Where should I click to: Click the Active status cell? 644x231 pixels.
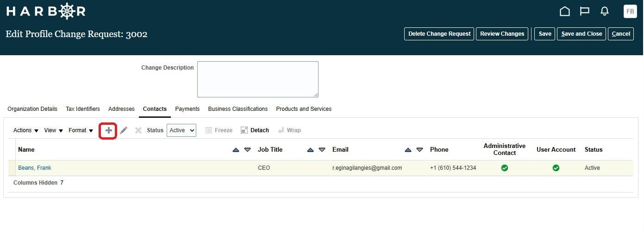(x=592, y=168)
